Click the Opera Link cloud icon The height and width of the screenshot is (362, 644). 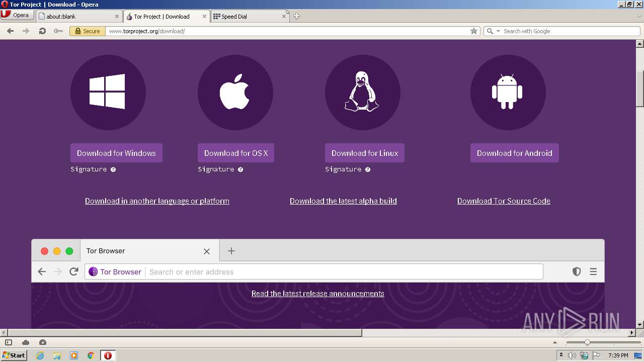[x=26, y=342]
